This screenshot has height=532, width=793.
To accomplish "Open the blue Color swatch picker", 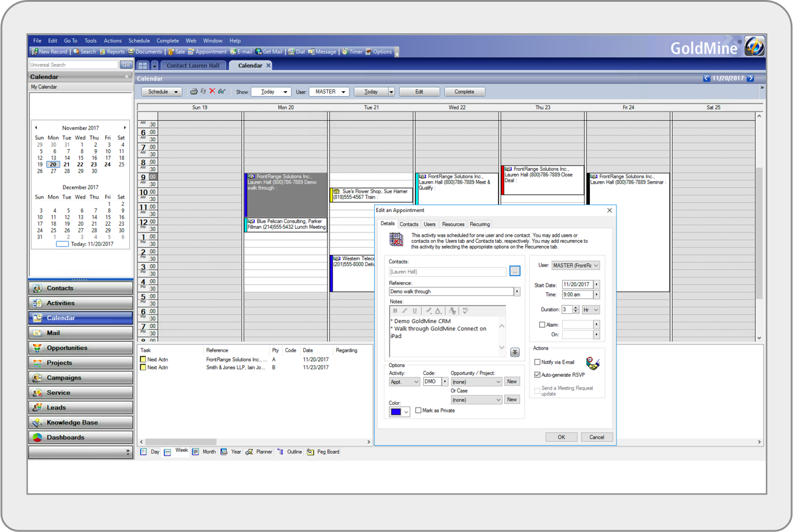I will tap(400, 412).
